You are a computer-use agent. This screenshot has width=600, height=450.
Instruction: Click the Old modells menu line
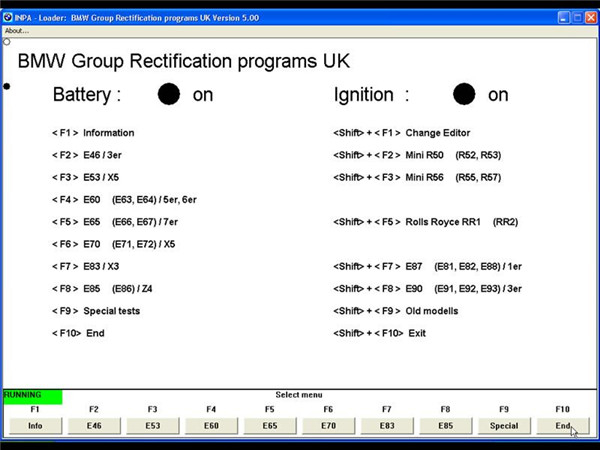coord(396,311)
